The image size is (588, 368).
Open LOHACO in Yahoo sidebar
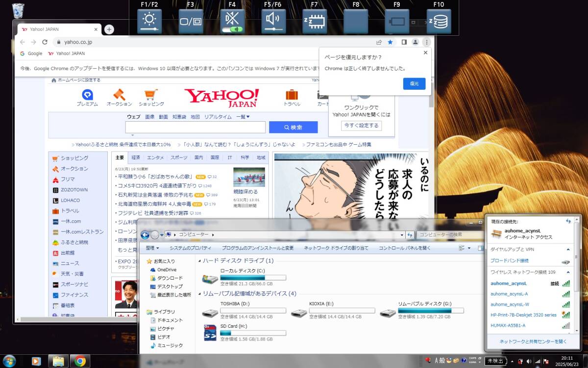click(70, 200)
